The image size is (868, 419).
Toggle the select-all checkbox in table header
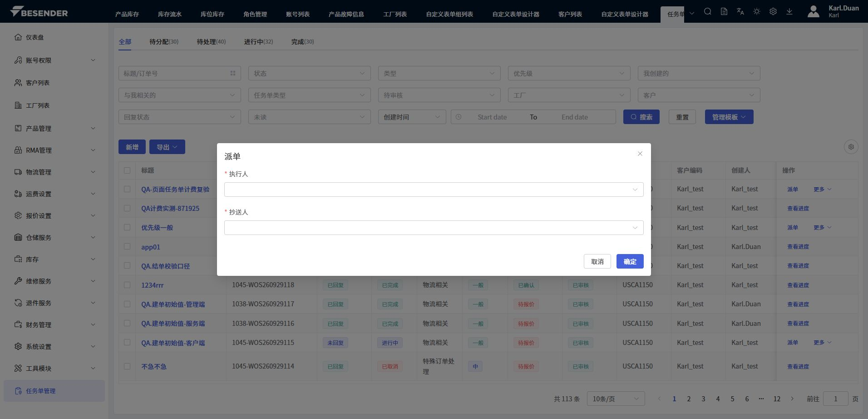tap(127, 170)
